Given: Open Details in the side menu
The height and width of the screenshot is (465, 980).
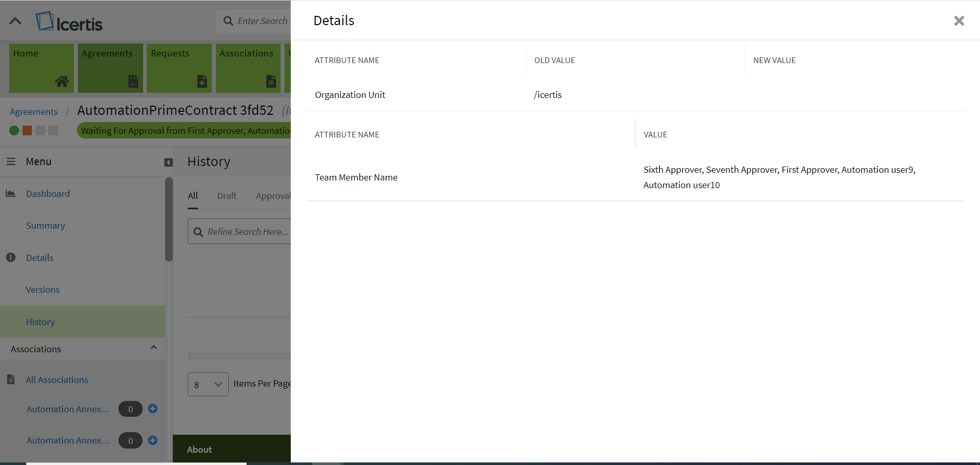Looking at the screenshot, I should 39,258.
